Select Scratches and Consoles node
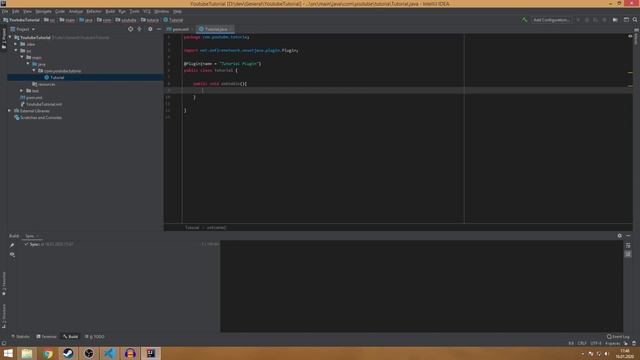The width and height of the screenshot is (640, 360). tap(38, 118)
